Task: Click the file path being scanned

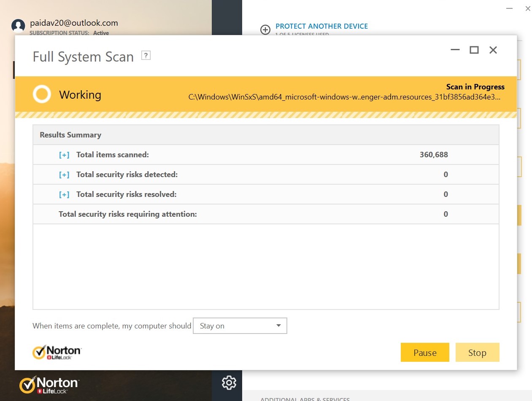Action: tap(345, 97)
